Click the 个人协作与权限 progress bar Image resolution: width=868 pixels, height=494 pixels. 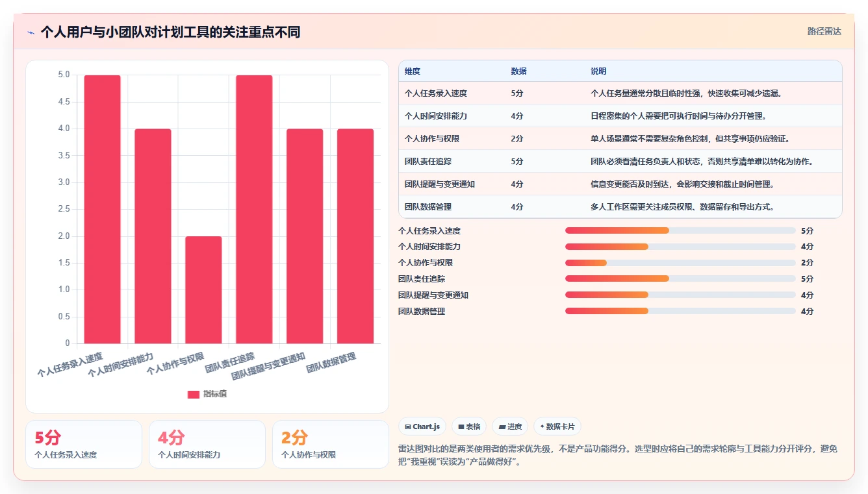click(x=680, y=263)
